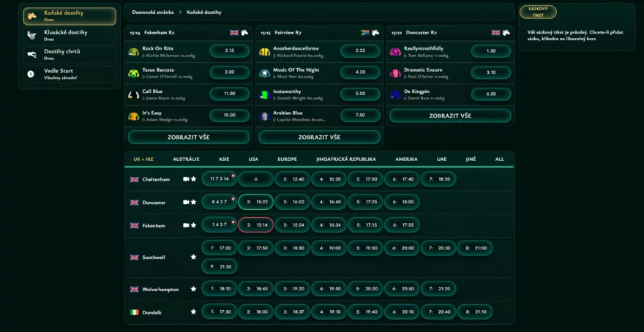Click the horse icon in the Fairview R7 header
The height and width of the screenshot is (332, 644).
click(375, 33)
